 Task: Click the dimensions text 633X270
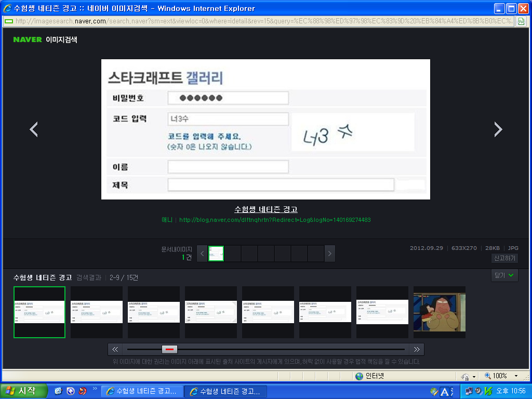click(x=464, y=248)
